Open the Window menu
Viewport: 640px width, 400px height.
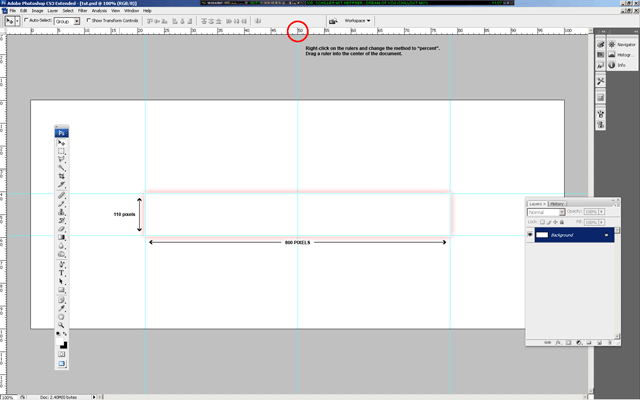pos(131,11)
